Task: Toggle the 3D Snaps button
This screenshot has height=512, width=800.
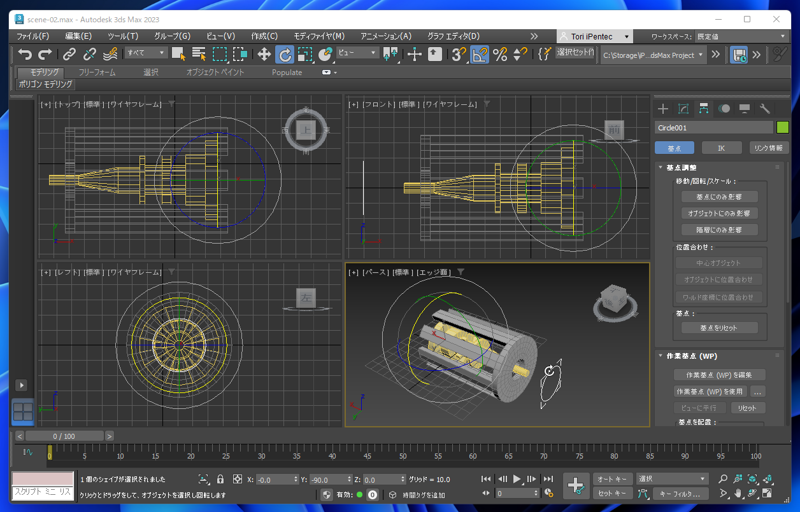Action: click(x=458, y=54)
